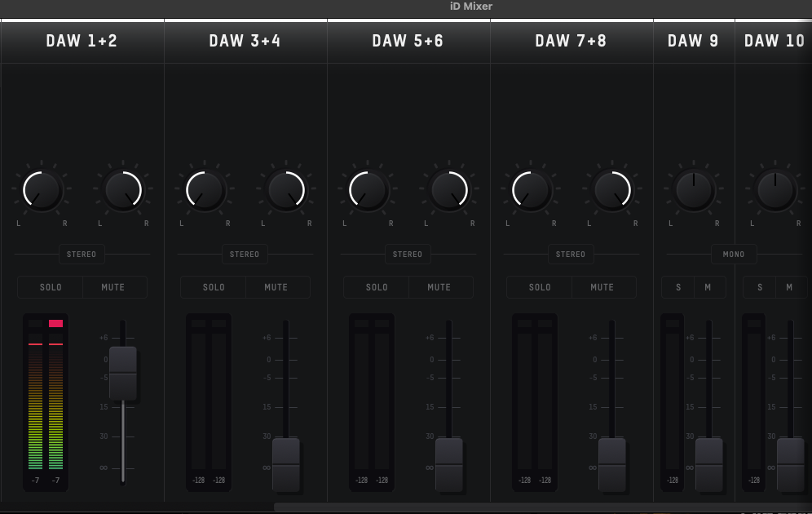The width and height of the screenshot is (812, 514).
Task: Click the "DAW 1+2" channel name
Action: (x=82, y=41)
